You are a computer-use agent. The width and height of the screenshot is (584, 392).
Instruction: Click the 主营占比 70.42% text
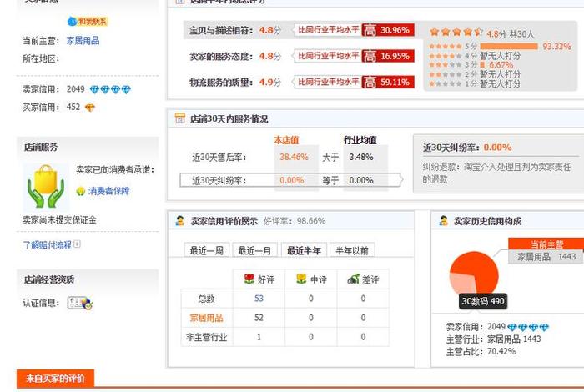[481, 351]
